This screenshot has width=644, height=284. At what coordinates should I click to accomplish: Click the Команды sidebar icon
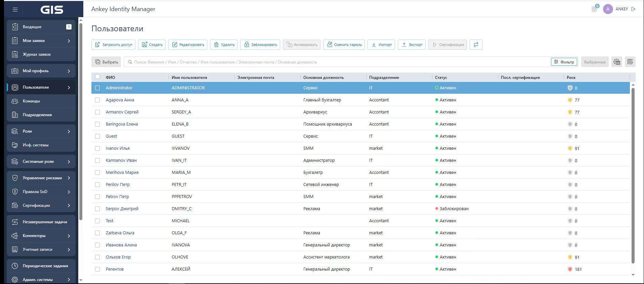pyautogui.click(x=15, y=101)
